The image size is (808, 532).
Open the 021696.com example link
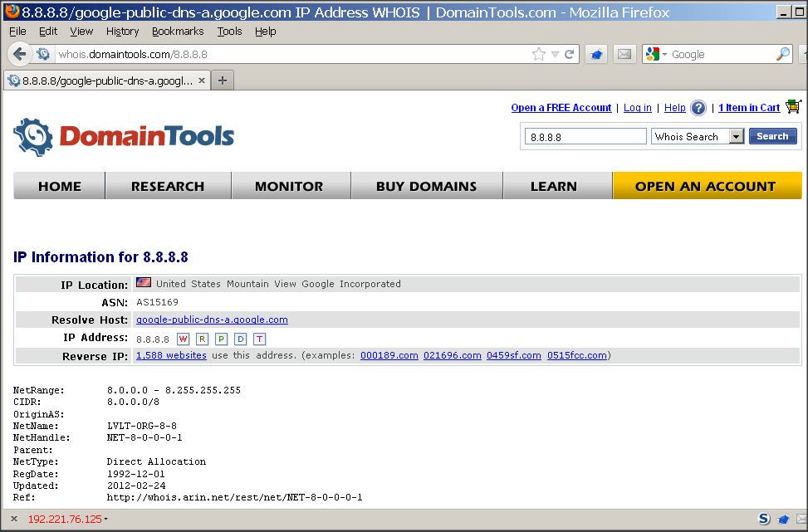point(453,355)
